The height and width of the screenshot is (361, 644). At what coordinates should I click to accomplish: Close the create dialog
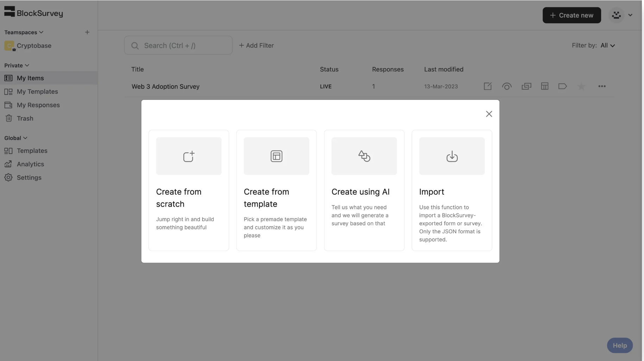489,114
